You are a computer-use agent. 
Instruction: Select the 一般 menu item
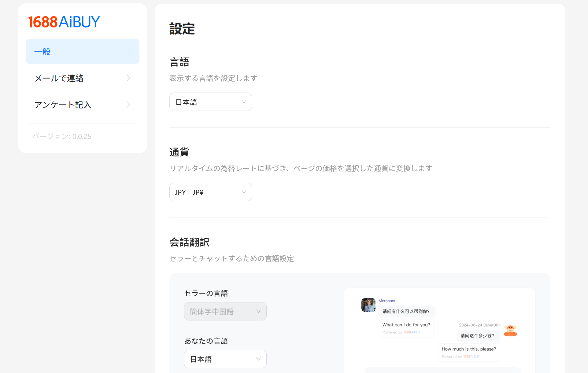tap(83, 52)
